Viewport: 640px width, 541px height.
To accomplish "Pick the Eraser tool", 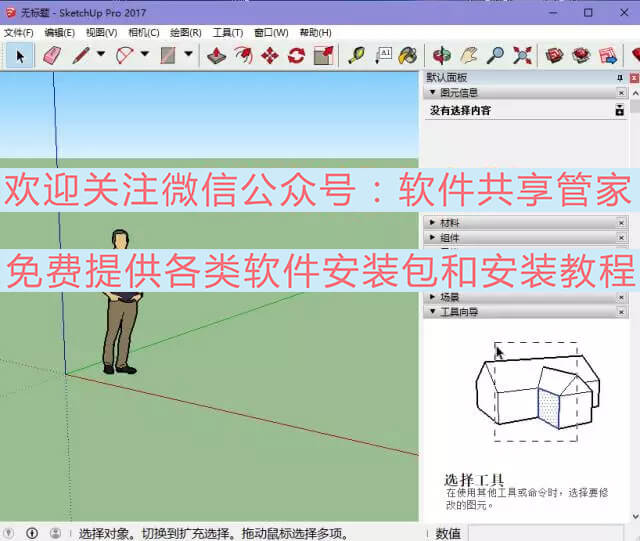I will pos(51,55).
